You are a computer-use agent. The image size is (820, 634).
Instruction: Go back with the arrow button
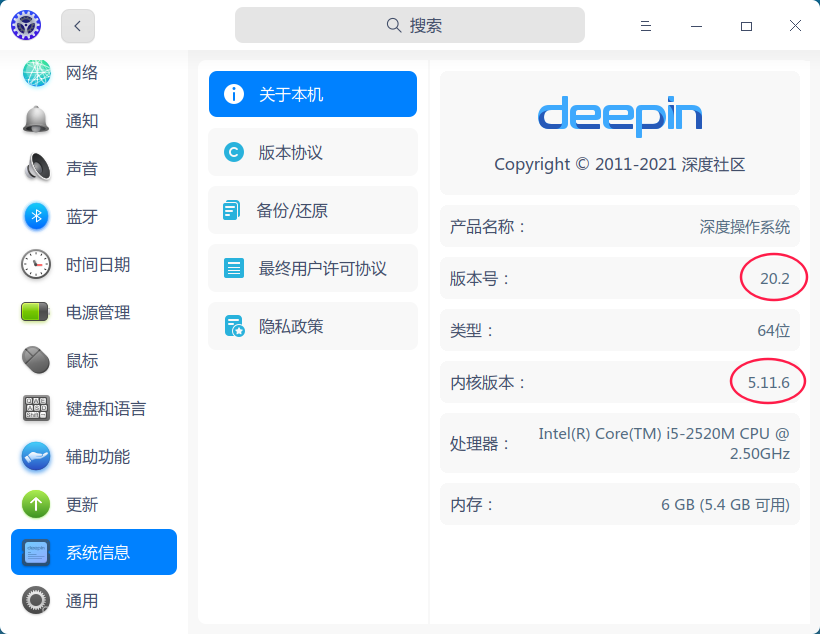(78, 26)
